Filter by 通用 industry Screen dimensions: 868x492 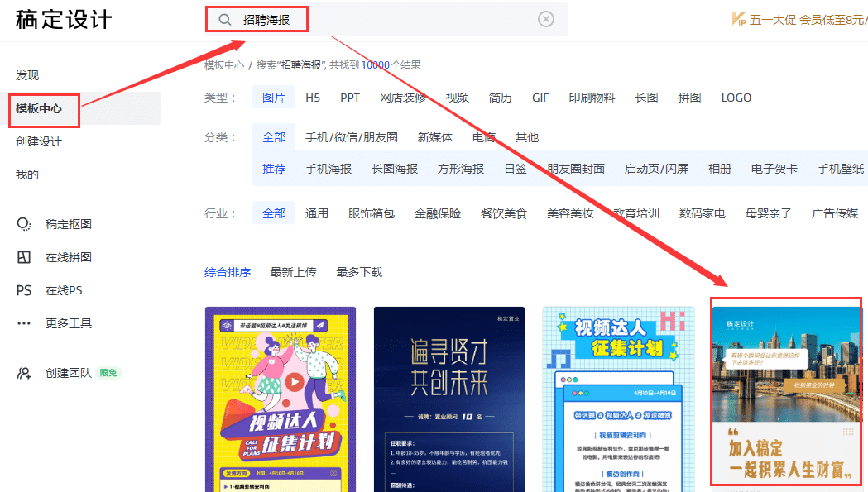coord(317,213)
